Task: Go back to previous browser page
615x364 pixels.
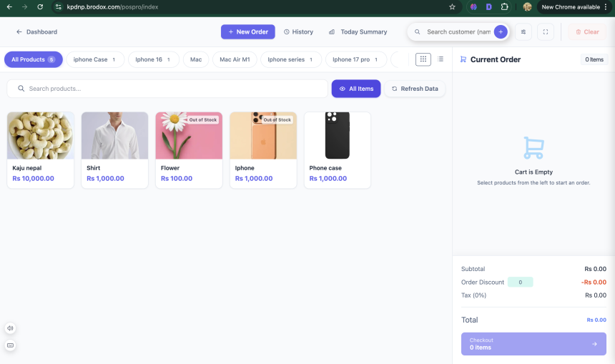Action: (x=9, y=6)
